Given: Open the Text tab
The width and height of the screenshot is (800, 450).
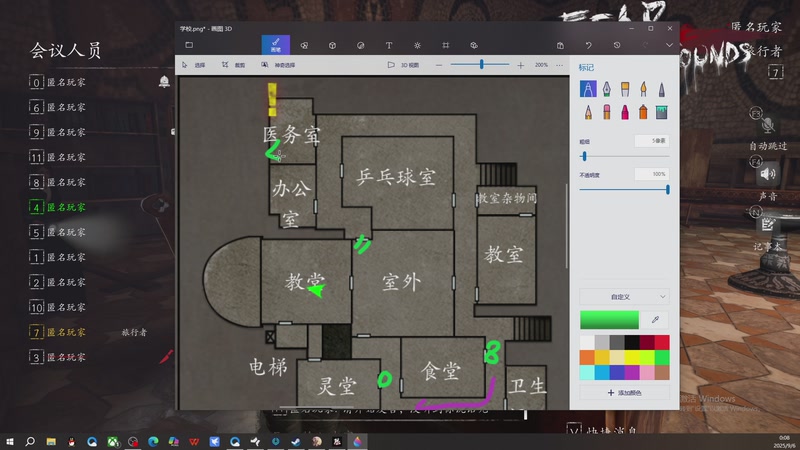Looking at the screenshot, I should (x=389, y=45).
